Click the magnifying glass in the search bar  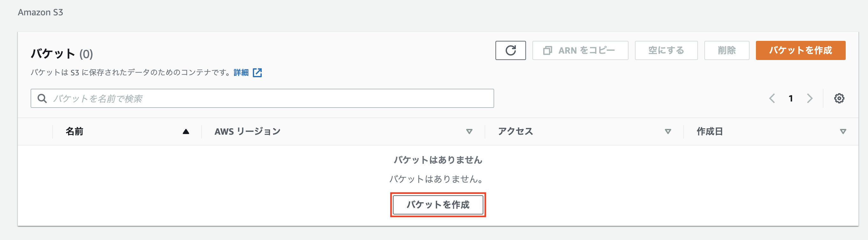(42, 98)
